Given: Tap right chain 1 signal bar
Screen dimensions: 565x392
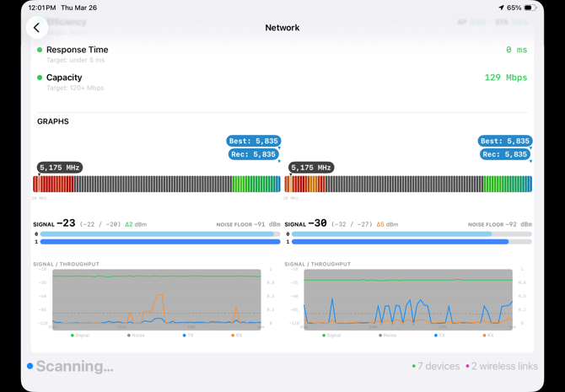Looking at the screenshot, I should click(412, 242).
